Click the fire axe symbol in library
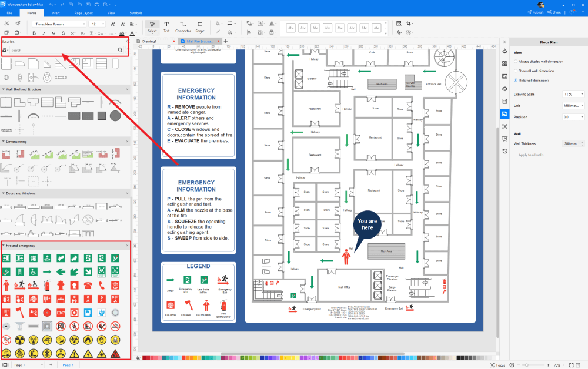This screenshot has height=369, width=588. pyautogui.click(x=19, y=313)
